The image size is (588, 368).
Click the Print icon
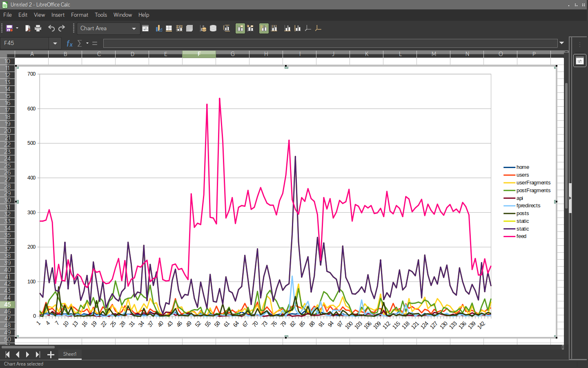click(x=38, y=28)
